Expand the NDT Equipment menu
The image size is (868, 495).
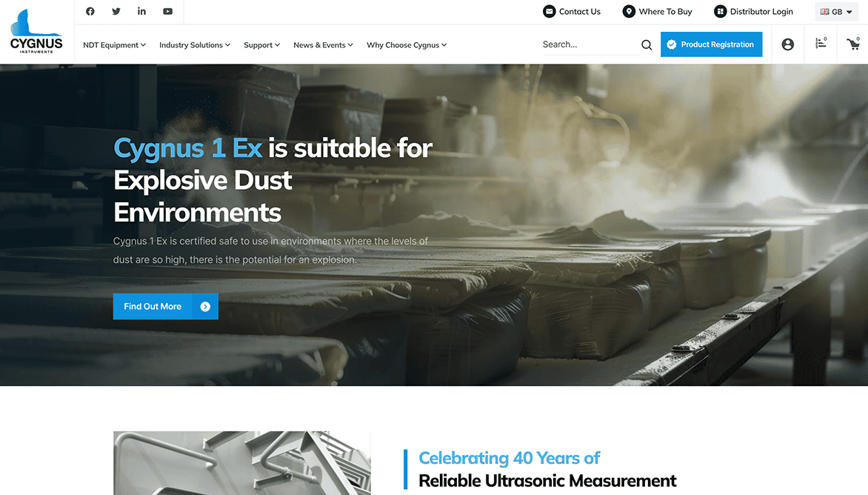pos(115,45)
